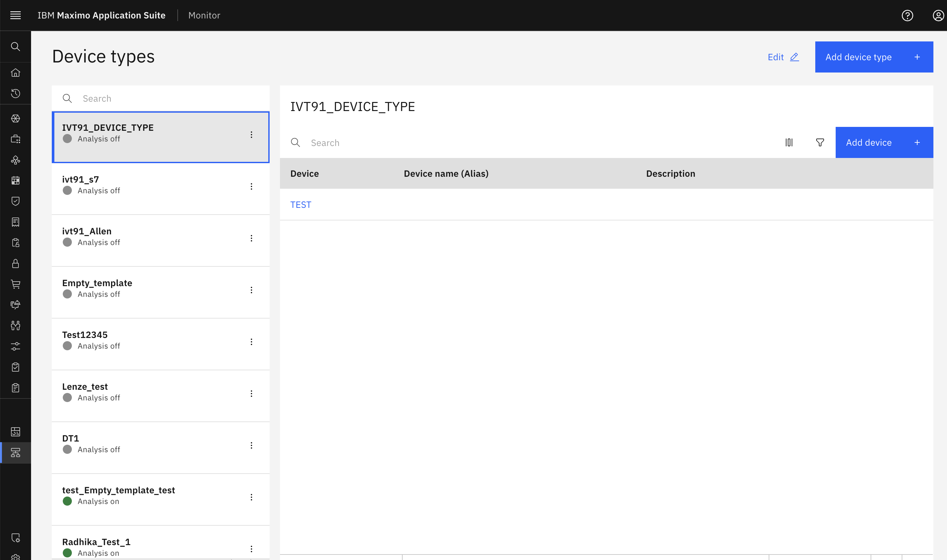Open the user profile icon

[x=938, y=16]
